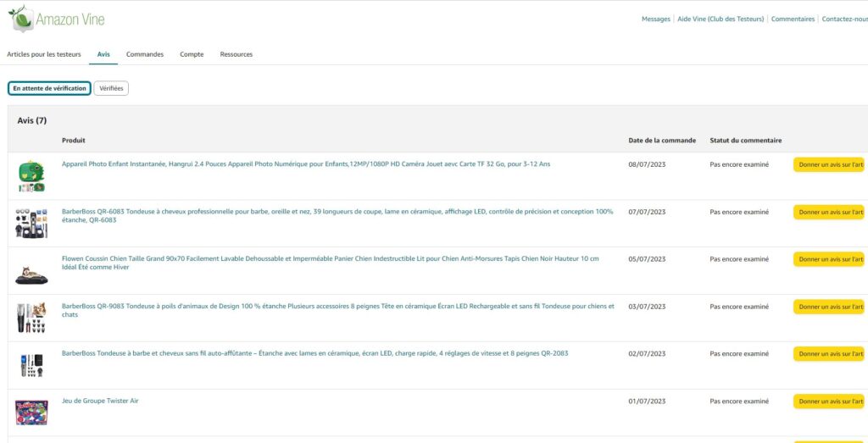
Task: Click Pas encore examiné for Flowen Coussin
Action: (739, 259)
